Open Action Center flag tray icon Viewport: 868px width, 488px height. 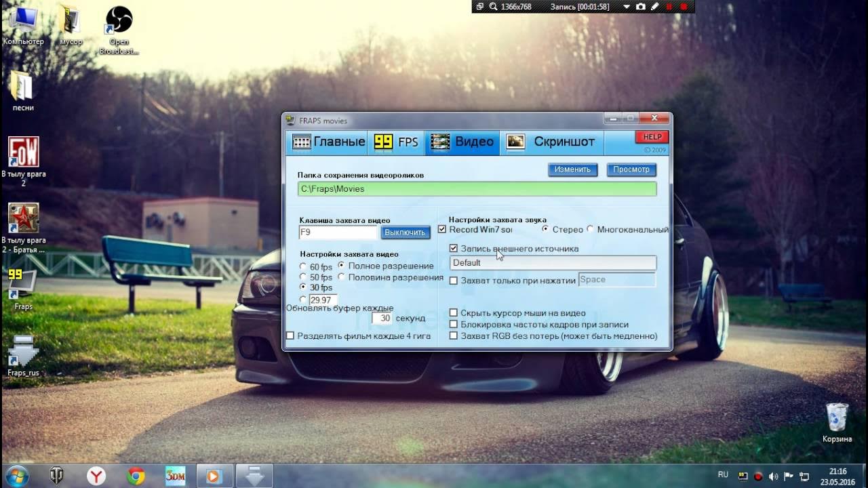point(788,476)
